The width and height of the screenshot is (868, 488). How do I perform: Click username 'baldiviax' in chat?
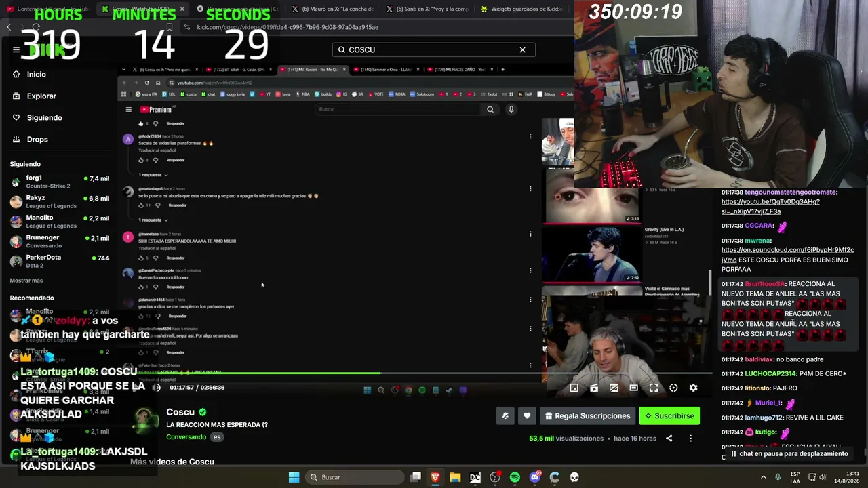point(759,359)
